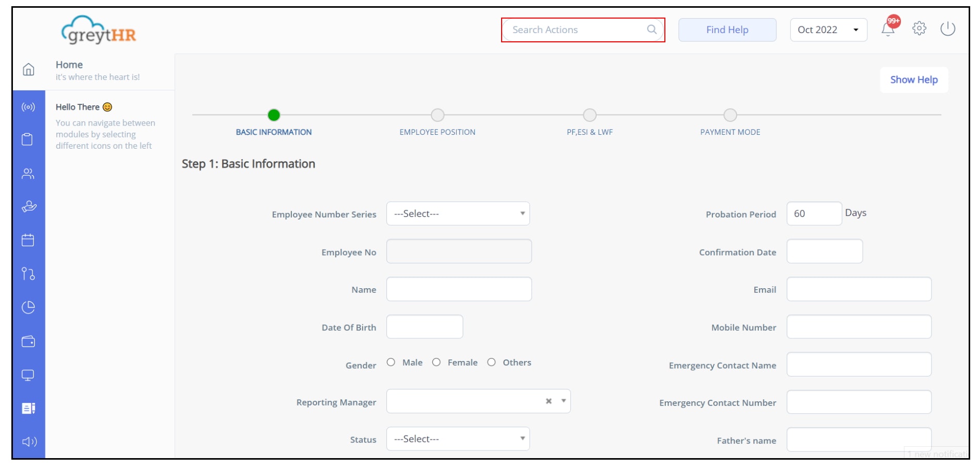Click the Date Of Birth field
Viewport: 980px width, 470px height.
425,326
